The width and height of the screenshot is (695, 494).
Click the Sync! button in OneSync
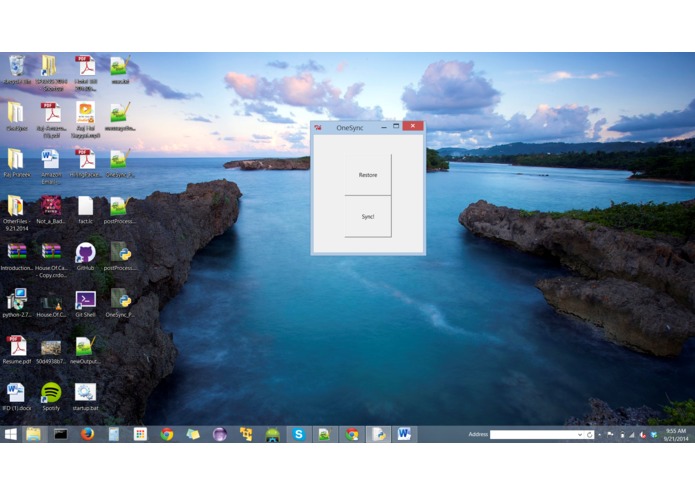pyautogui.click(x=368, y=216)
